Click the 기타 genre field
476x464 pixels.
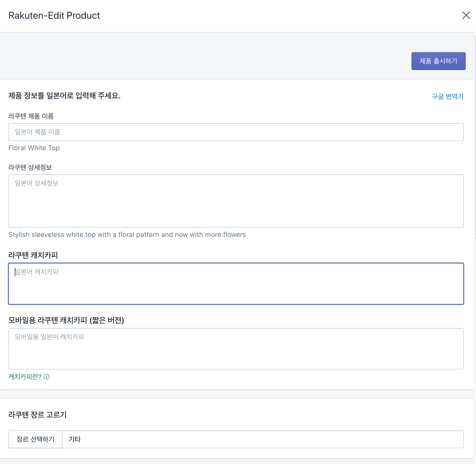point(262,439)
